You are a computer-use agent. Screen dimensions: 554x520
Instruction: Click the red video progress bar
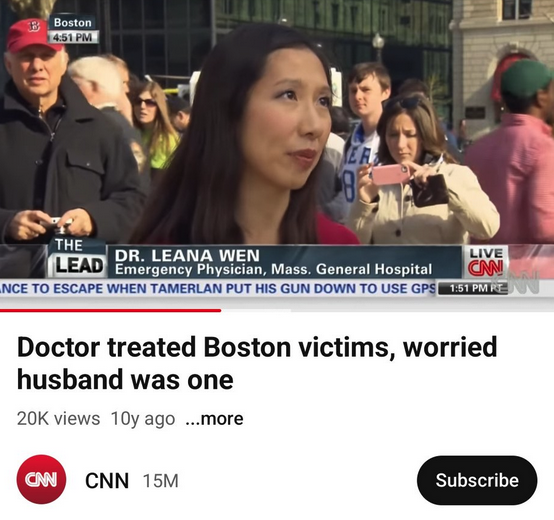tap(110, 311)
